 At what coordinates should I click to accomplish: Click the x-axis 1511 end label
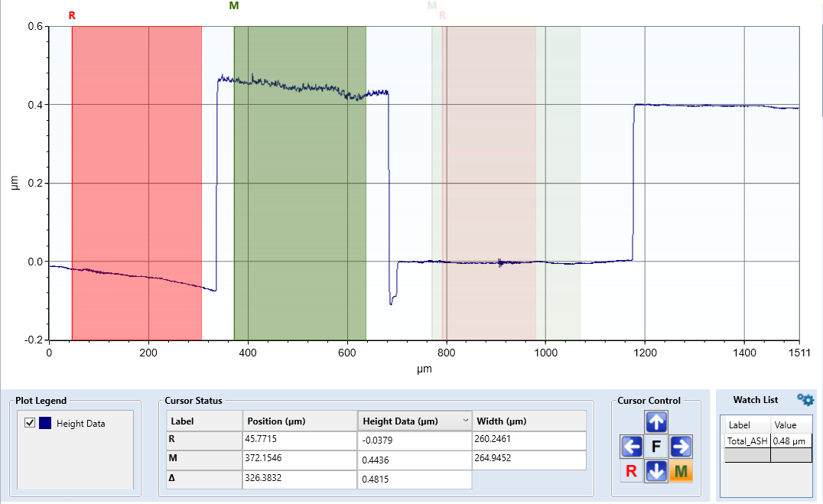pos(799,353)
